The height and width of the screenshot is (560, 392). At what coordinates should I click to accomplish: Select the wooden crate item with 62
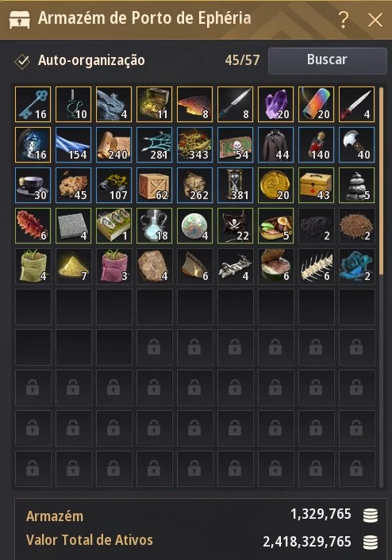[155, 185]
